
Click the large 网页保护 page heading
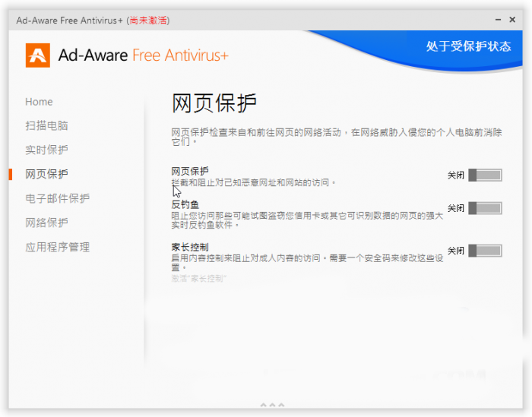click(214, 103)
